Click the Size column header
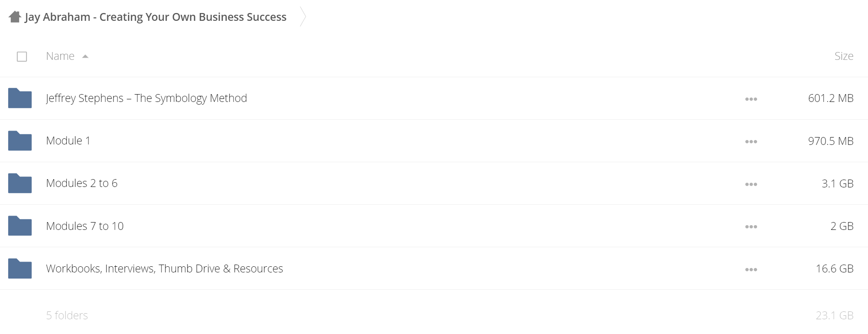 844,56
